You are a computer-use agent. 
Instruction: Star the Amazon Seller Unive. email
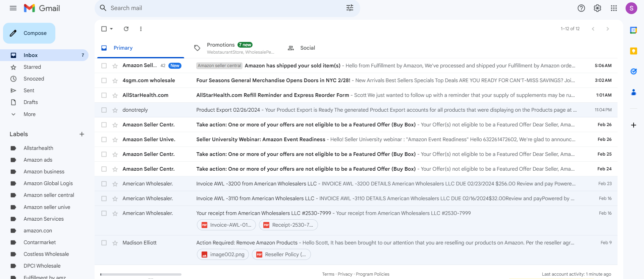click(115, 139)
